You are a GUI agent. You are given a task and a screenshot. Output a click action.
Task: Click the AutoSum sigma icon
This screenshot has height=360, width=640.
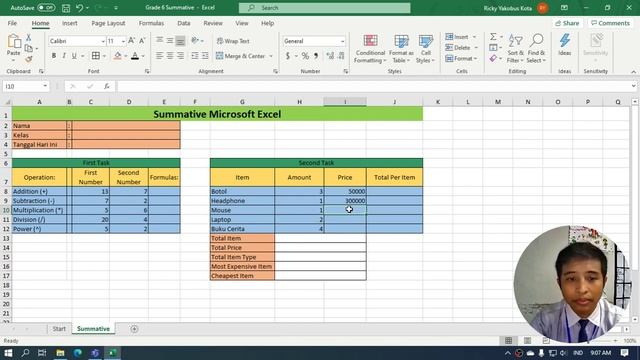click(493, 37)
